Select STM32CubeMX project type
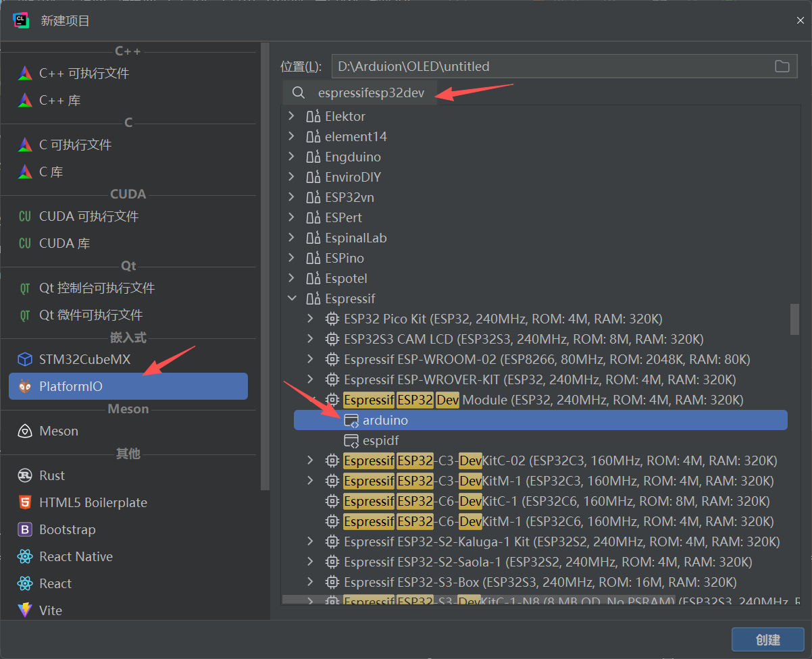Image resolution: width=812 pixels, height=659 pixels. tap(128, 359)
